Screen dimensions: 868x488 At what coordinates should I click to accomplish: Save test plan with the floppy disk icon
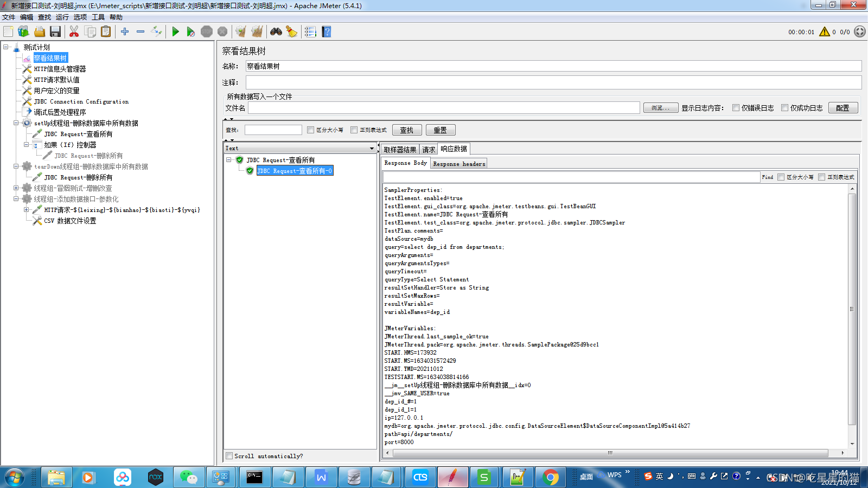point(55,31)
